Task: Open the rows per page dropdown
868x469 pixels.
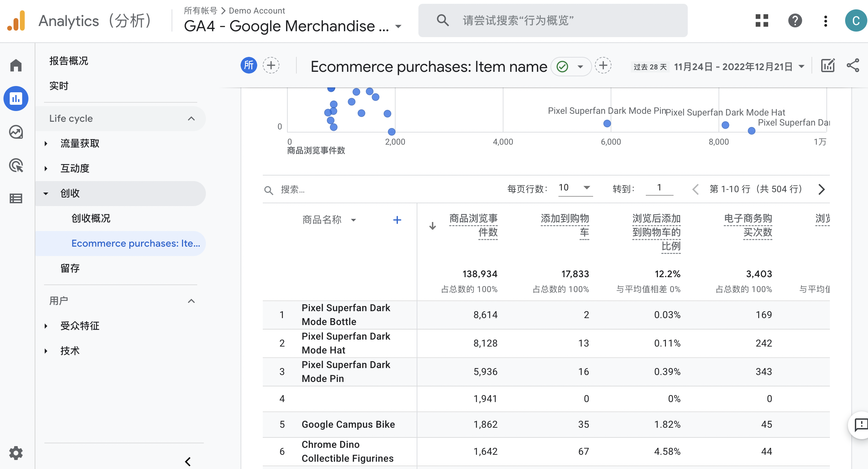Action: click(575, 188)
